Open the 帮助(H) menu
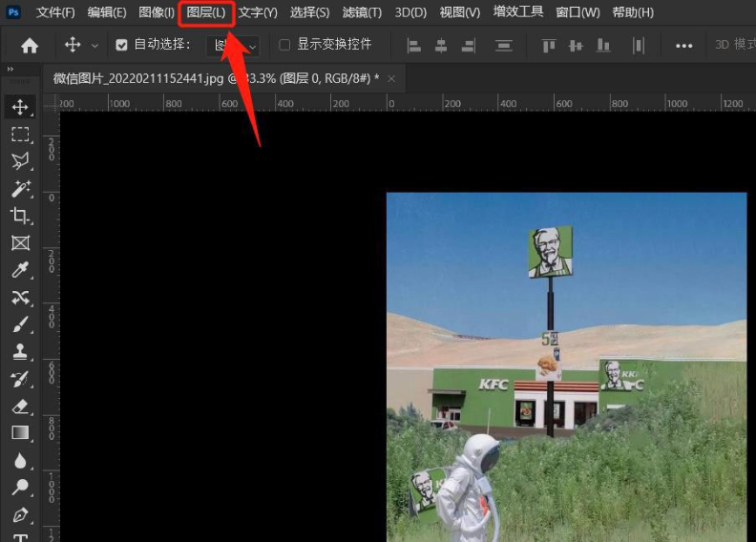 pos(633,12)
